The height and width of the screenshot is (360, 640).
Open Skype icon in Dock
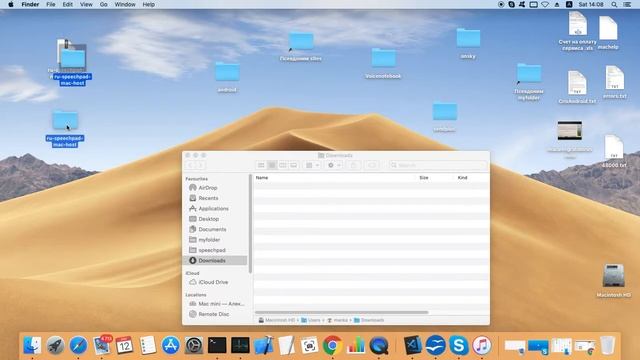click(x=459, y=345)
